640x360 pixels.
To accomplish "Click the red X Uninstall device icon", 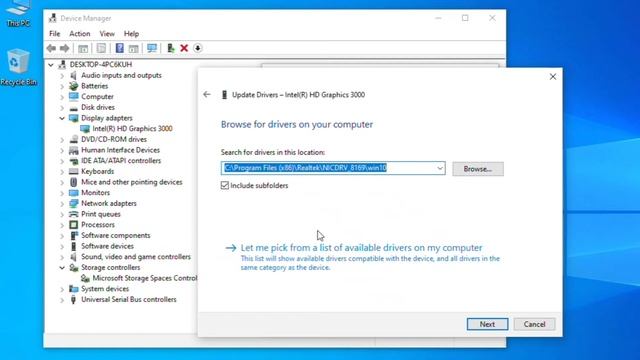I will 184,48.
